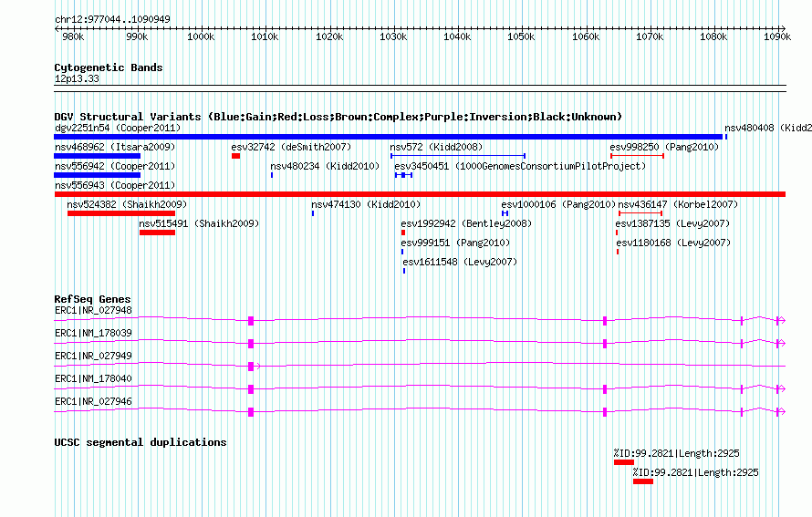Click the lower %ID:99.2821|Length:2925 duplication label
812x517 pixels.
tap(695, 472)
